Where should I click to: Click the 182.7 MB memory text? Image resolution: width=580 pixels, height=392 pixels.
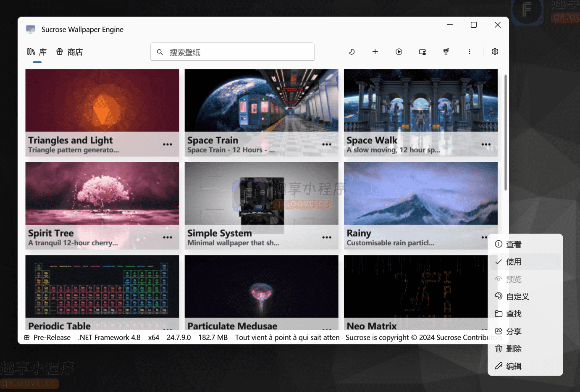[x=213, y=337]
